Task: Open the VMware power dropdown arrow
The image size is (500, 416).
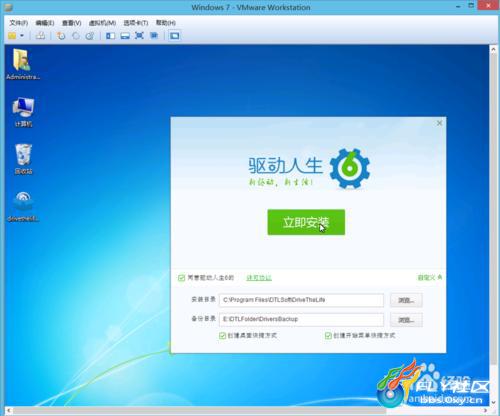Action: pos(22,35)
